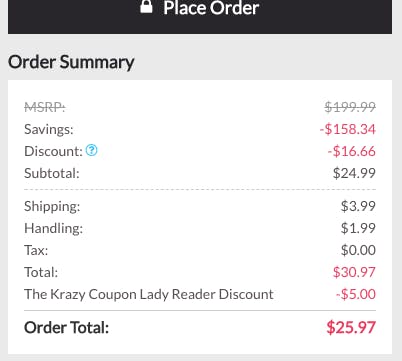Click the $25.97 Order Total amount
Screen dimensions: 402x361
(351, 327)
